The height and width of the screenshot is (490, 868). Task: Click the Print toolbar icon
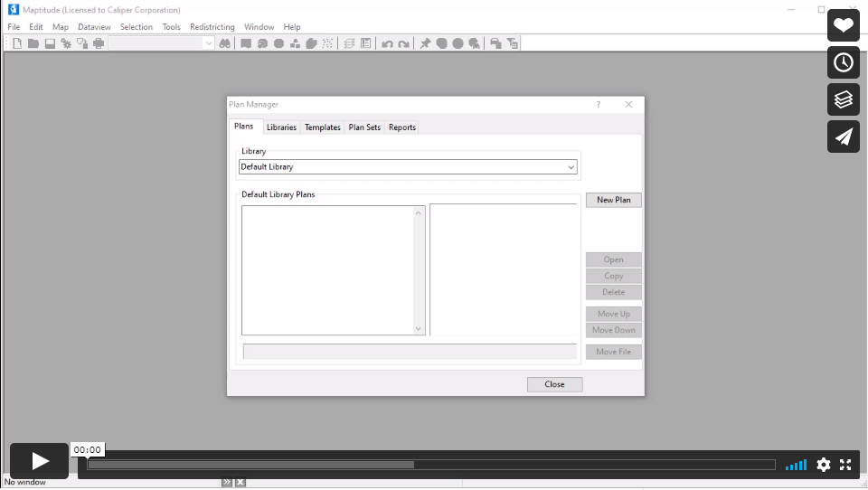click(x=99, y=43)
